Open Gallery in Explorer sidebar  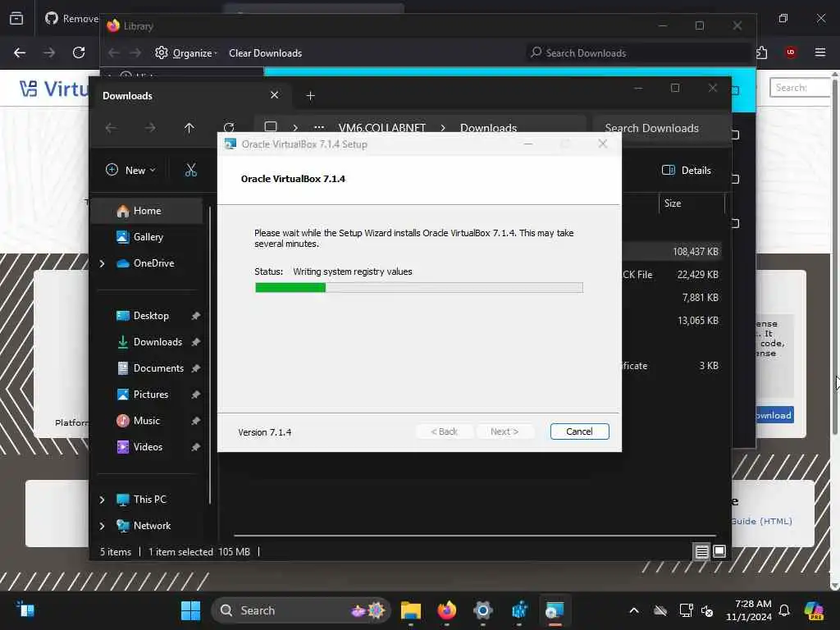pos(148,237)
